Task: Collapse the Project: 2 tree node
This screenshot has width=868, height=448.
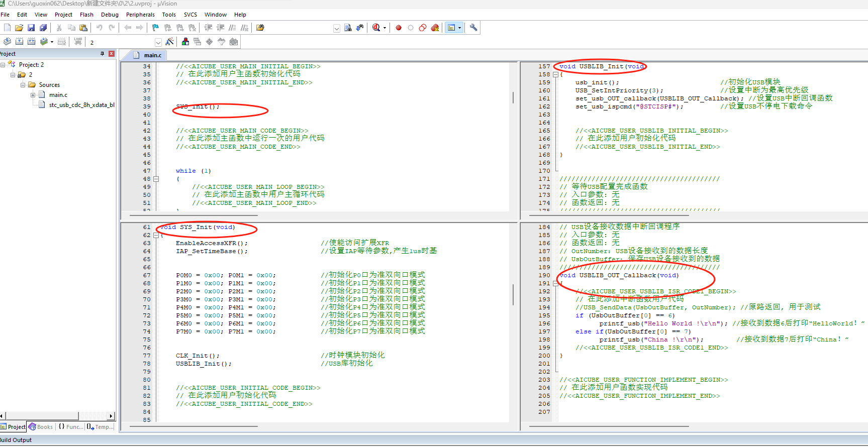Action: click(3, 65)
